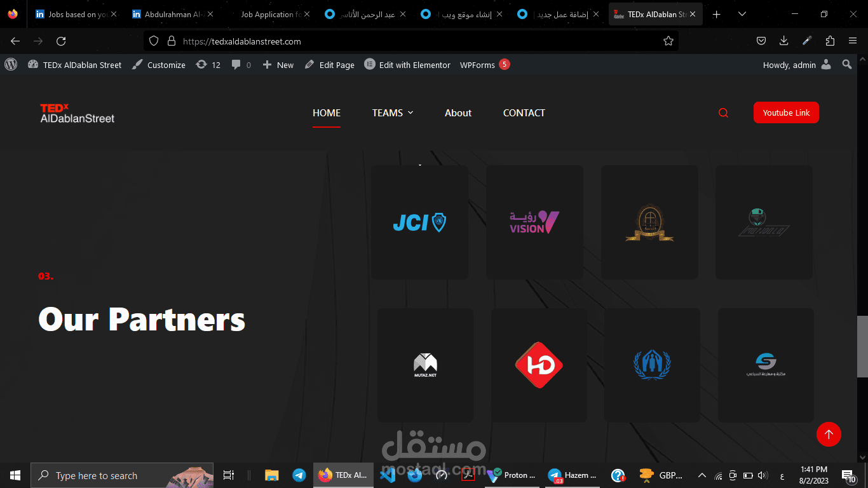Viewport: 868px width, 488px height.
Task: Open the GBP taskbar app
Action: [661, 475]
